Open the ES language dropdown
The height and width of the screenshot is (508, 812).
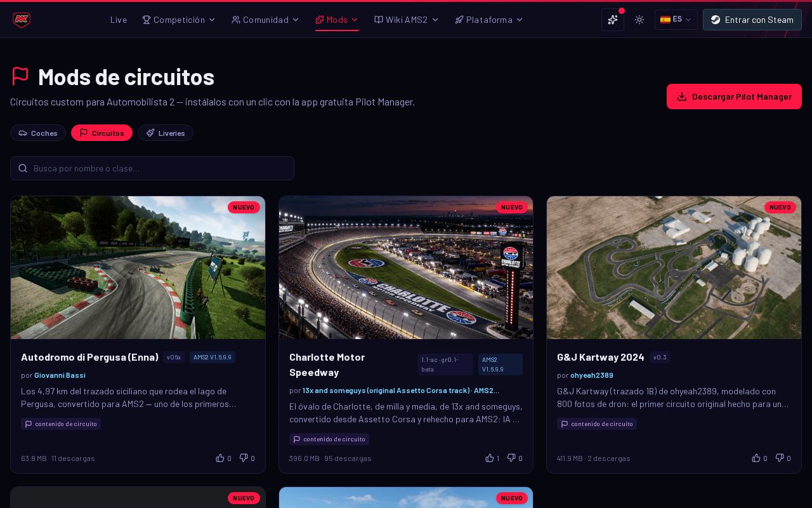click(x=676, y=20)
